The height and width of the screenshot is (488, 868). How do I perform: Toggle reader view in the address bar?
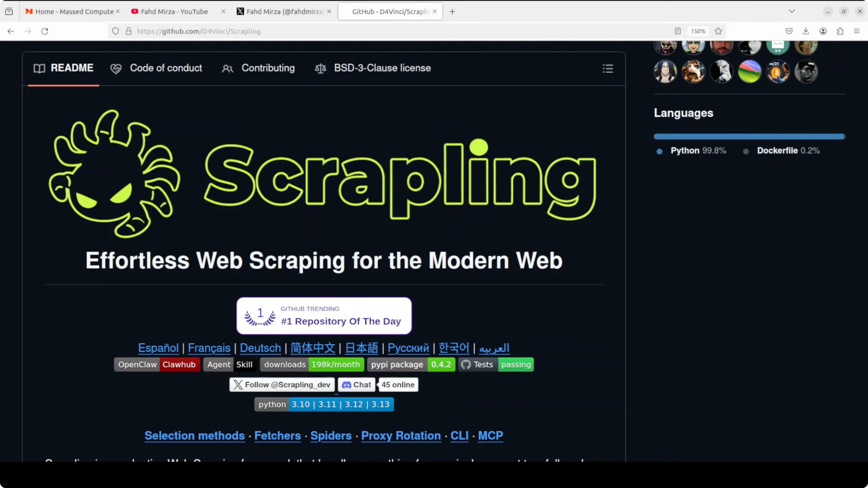pos(678,31)
